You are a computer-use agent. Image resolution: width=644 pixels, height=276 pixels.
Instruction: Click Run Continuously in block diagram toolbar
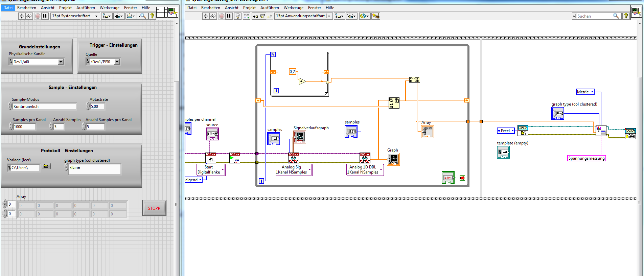pyautogui.click(x=213, y=16)
